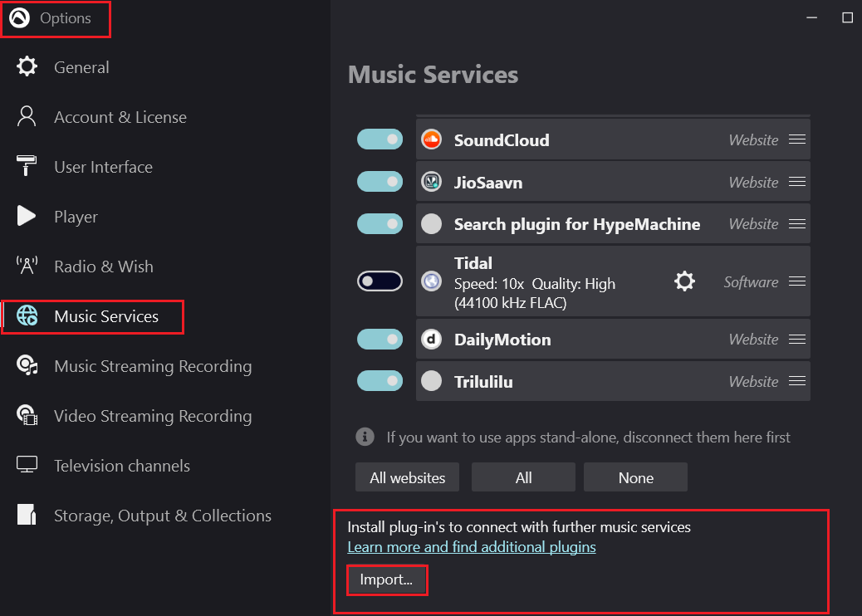Click Tidal Speed and Quality details text

[534, 293]
